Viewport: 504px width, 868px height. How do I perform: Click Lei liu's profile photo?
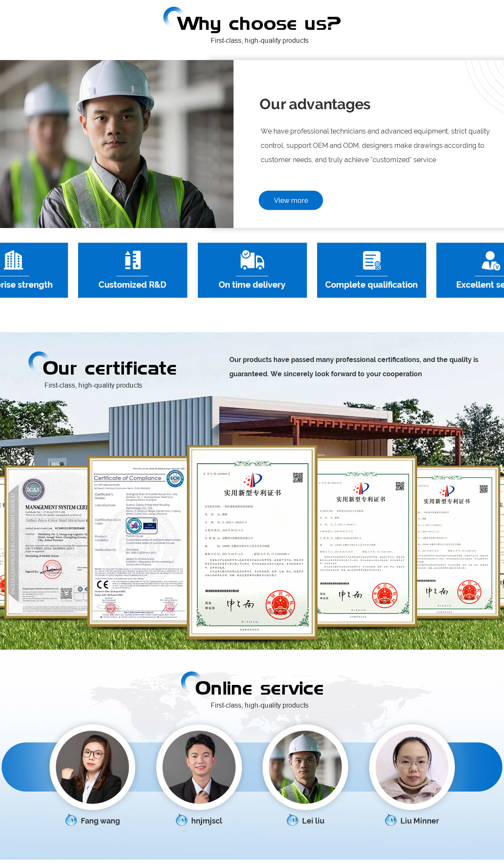click(x=305, y=767)
